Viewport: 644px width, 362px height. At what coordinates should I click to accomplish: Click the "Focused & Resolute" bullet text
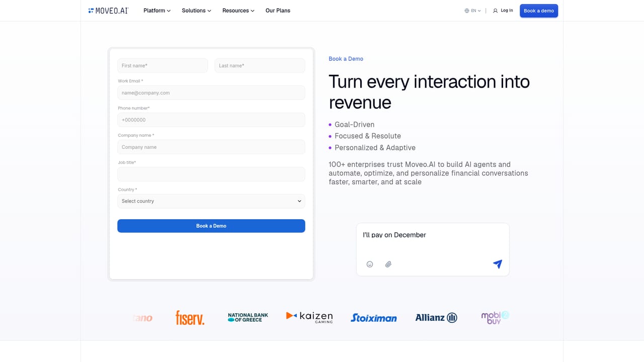tap(368, 136)
